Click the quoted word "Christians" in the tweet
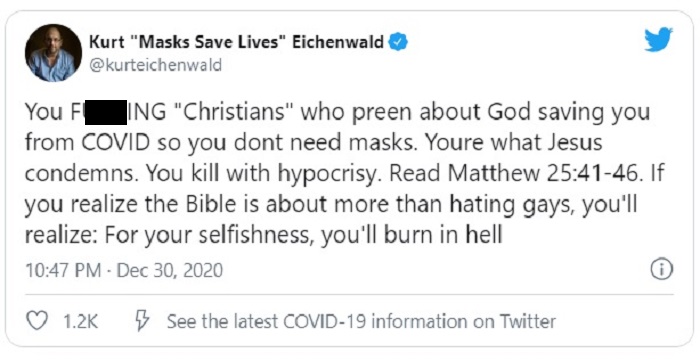The height and width of the screenshot is (360, 700). 232,112
